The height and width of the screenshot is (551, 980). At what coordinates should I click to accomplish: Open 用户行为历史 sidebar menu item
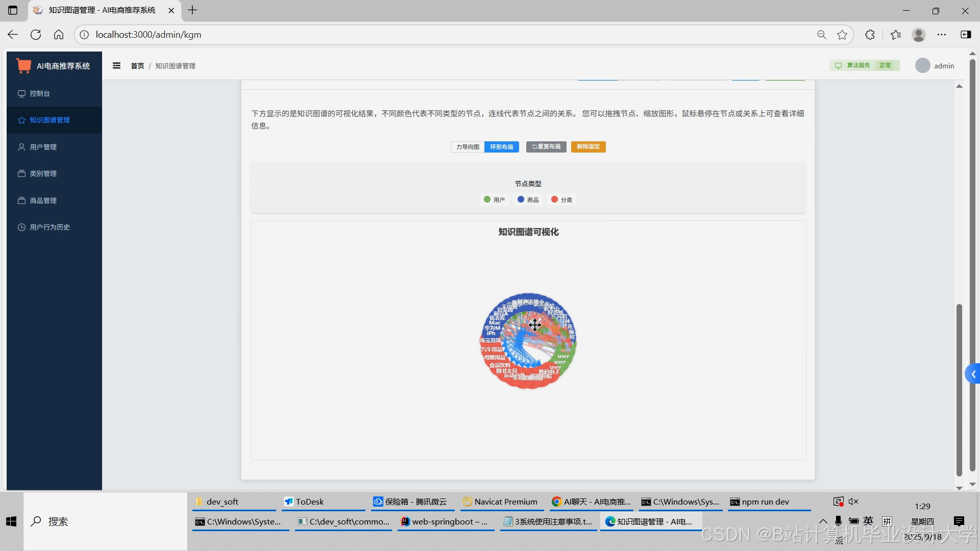tap(50, 228)
